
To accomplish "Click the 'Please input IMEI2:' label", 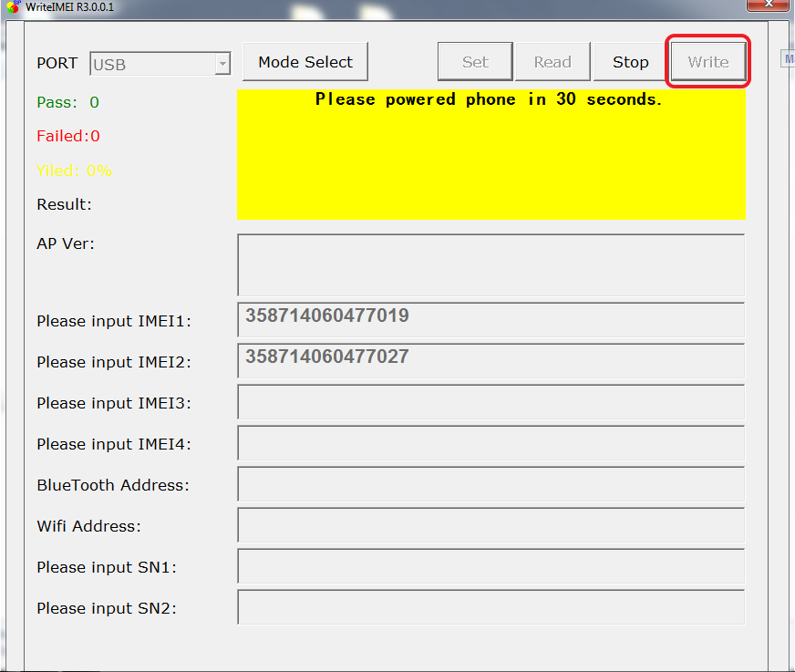I will pos(114,362).
